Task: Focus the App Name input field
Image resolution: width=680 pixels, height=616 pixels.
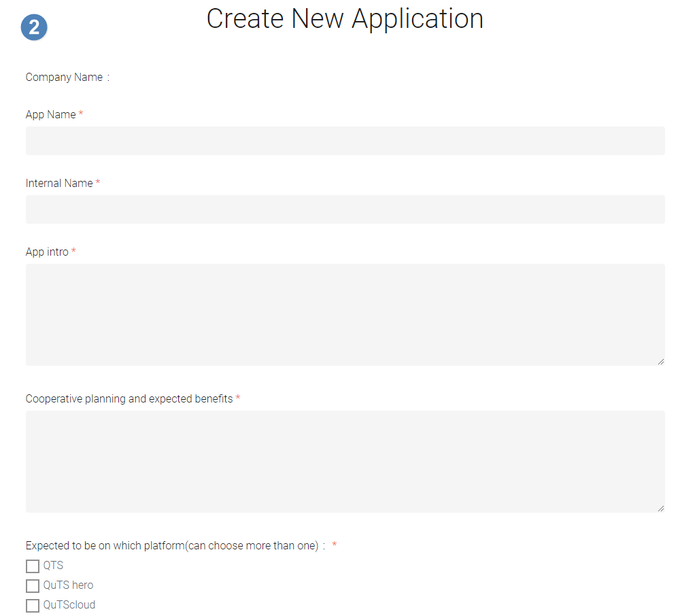Action: 345,141
